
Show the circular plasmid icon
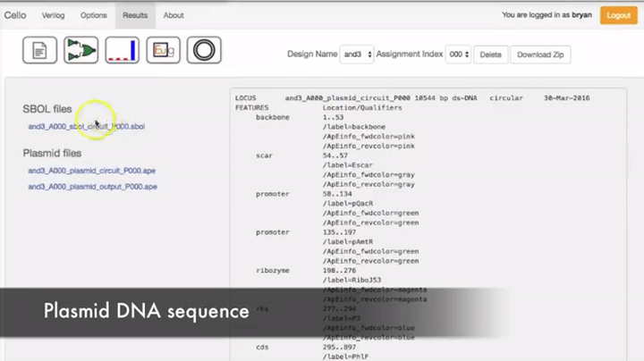pyautogui.click(x=204, y=50)
